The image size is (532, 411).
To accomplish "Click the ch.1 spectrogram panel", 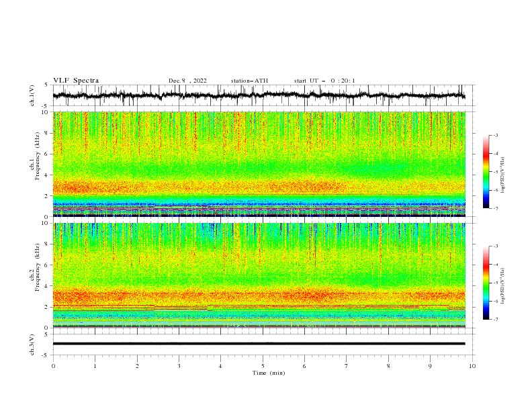I will 259,164.
